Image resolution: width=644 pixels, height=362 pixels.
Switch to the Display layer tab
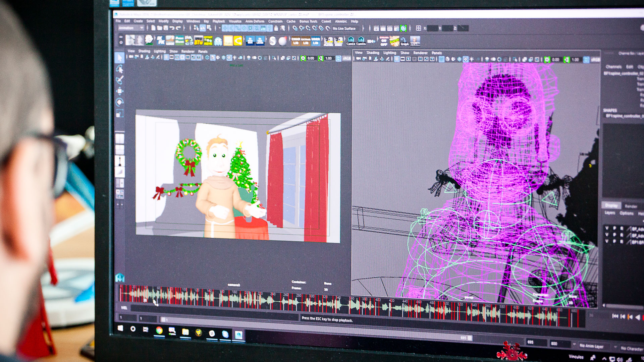click(x=611, y=205)
